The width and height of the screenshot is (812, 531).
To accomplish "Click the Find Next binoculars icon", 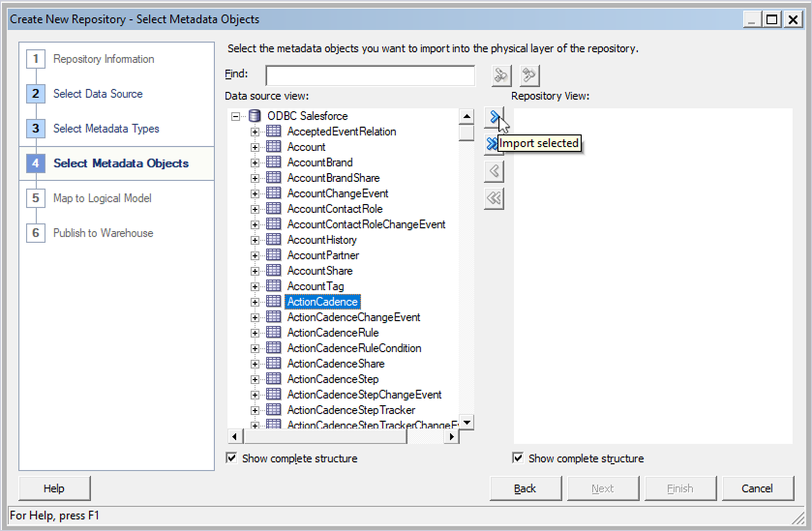I will (499, 75).
